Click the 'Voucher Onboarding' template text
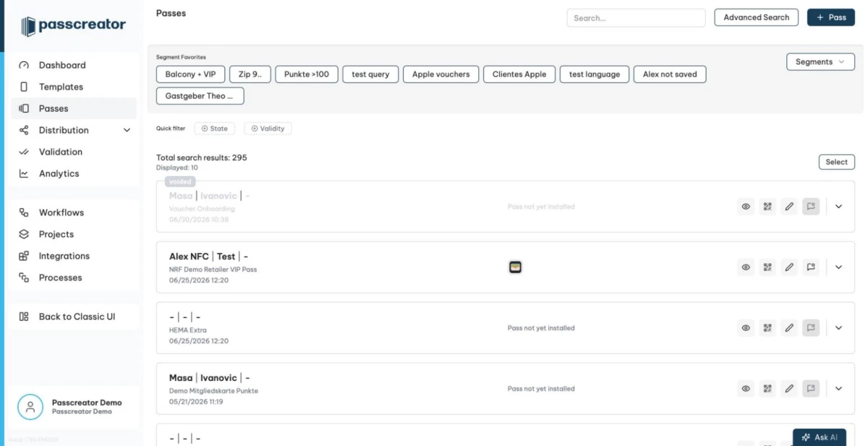The width and height of the screenshot is (868, 446). tap(202, 209)
